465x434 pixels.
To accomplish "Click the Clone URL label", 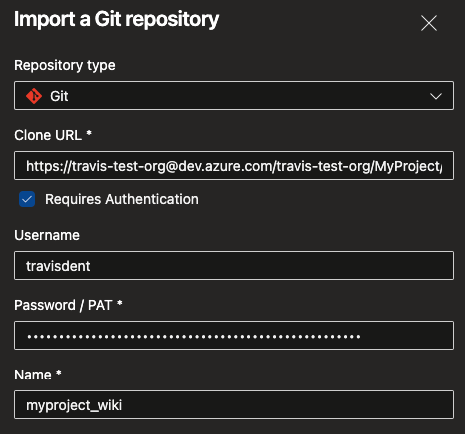I will (48, 135).
